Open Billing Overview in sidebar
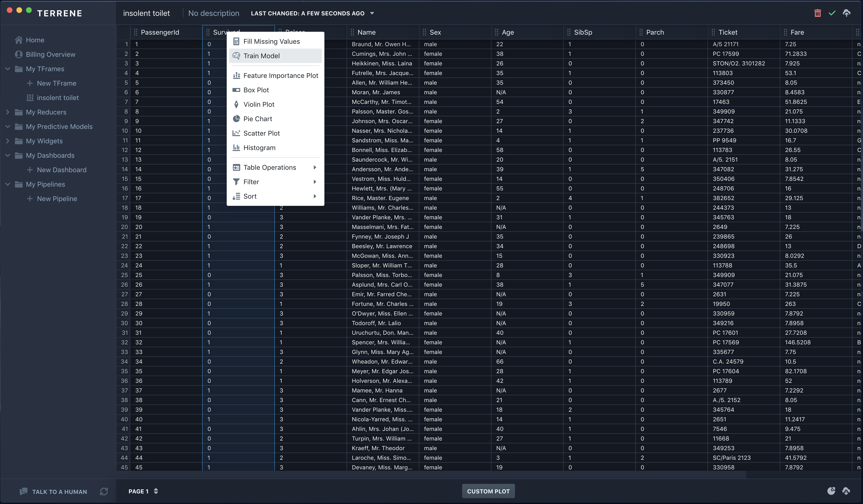 coord(50,54)
